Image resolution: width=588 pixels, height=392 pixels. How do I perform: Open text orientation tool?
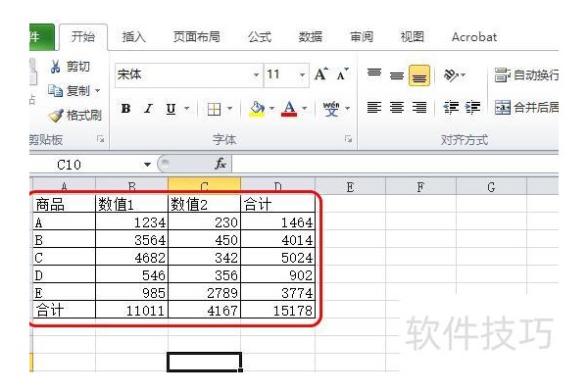(451, 75)
